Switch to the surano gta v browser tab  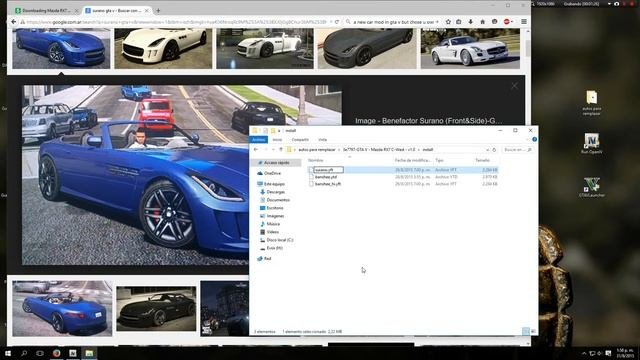point(116,10)
